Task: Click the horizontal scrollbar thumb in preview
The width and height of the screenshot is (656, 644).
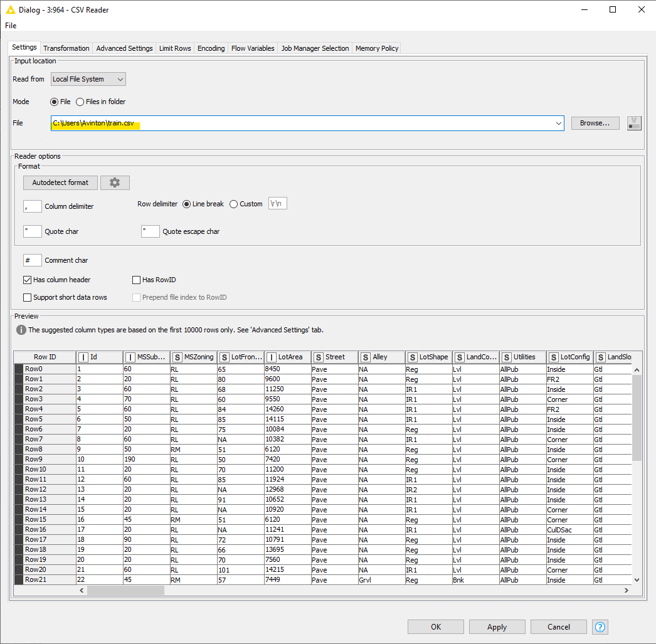Action: [125, 591]
